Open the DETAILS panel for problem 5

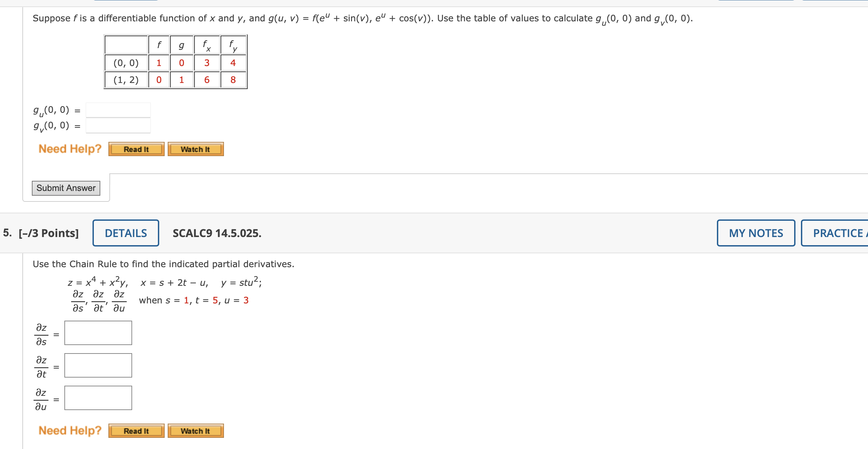(126, 233)
